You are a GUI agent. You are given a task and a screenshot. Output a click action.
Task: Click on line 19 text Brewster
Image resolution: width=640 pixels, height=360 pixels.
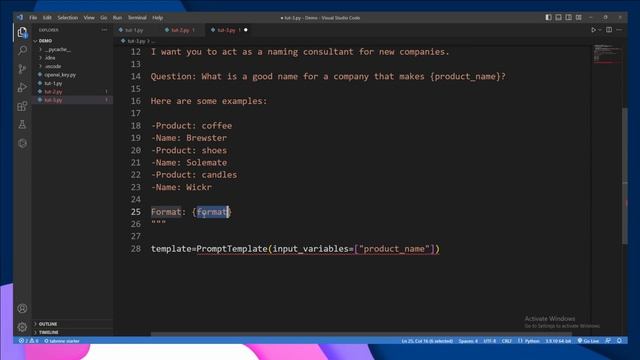click(x=207, y=138)
